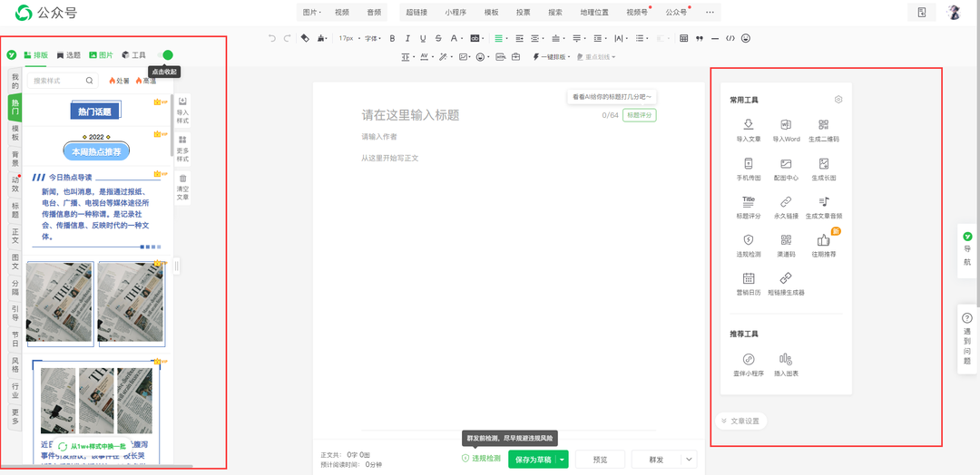Open the 视频 insert menu
The width and height of the screenshot is (980, 475).
pos(342,12)
